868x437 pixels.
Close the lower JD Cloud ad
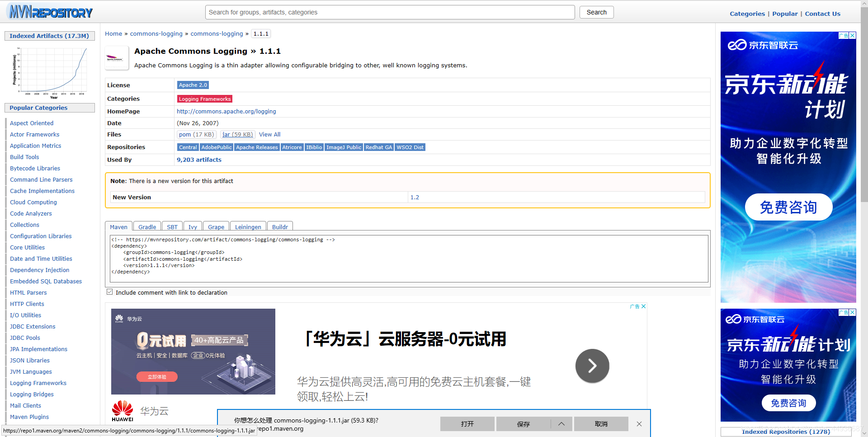pos(852,312)
